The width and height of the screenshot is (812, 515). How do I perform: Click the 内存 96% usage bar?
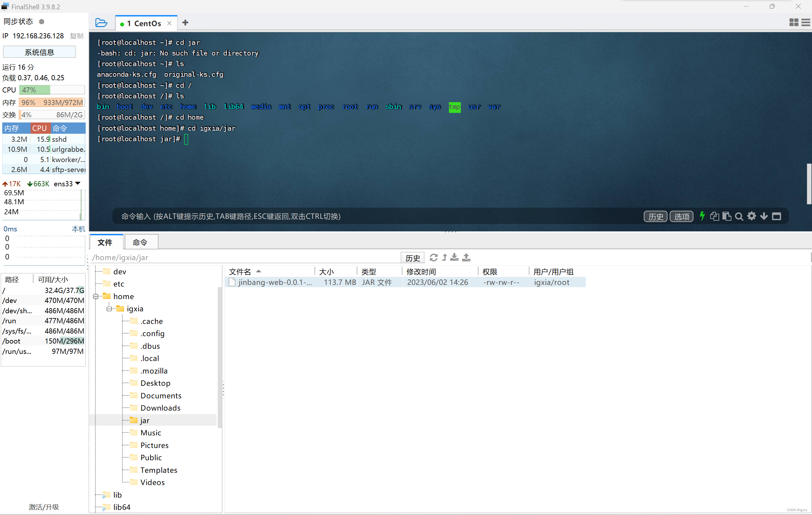[52, 102]
